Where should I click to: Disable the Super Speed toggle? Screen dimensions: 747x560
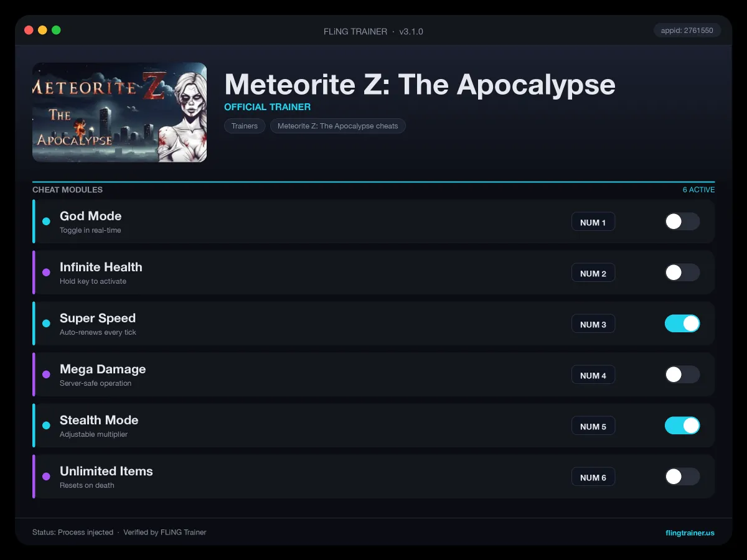click(682, 324)
